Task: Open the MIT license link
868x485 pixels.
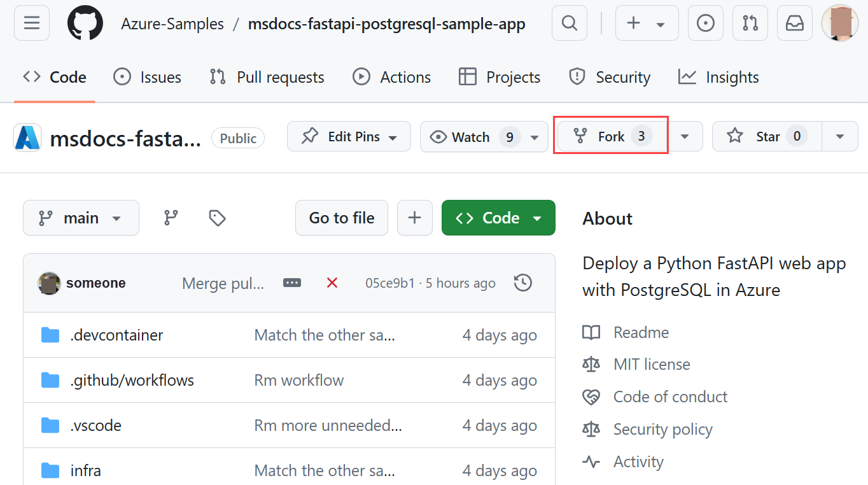Action: [x=651, y=364]
